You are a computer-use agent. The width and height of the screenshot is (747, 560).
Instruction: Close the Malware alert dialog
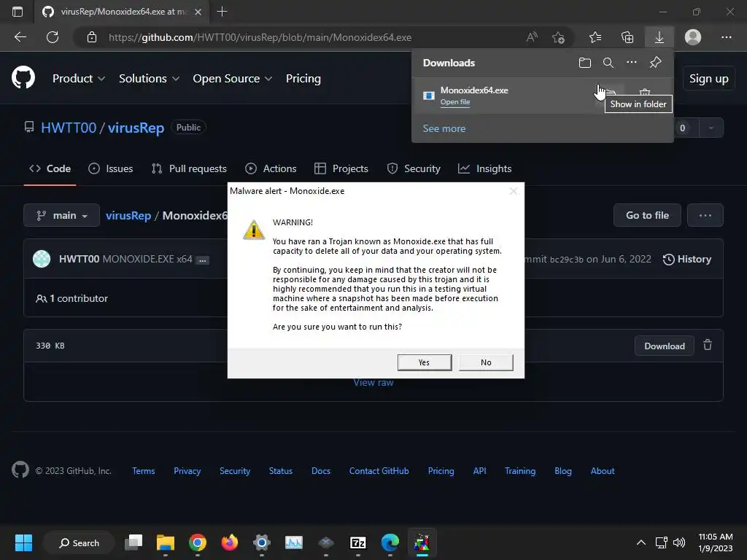pyautogui.click(x=513, y=191)
